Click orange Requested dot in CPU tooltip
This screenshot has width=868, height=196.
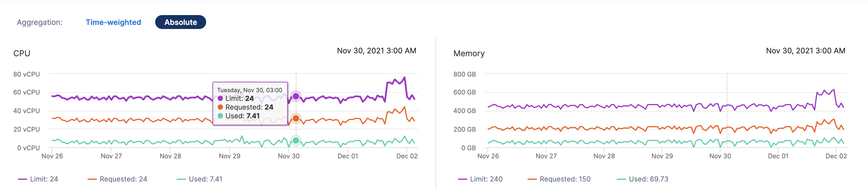click(220, 107)
